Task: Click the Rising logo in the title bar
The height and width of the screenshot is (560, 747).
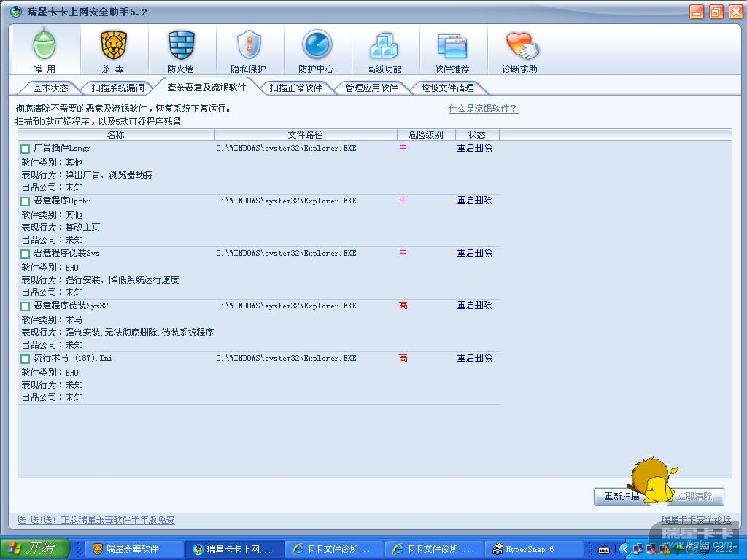Action: tap(16, 12)
